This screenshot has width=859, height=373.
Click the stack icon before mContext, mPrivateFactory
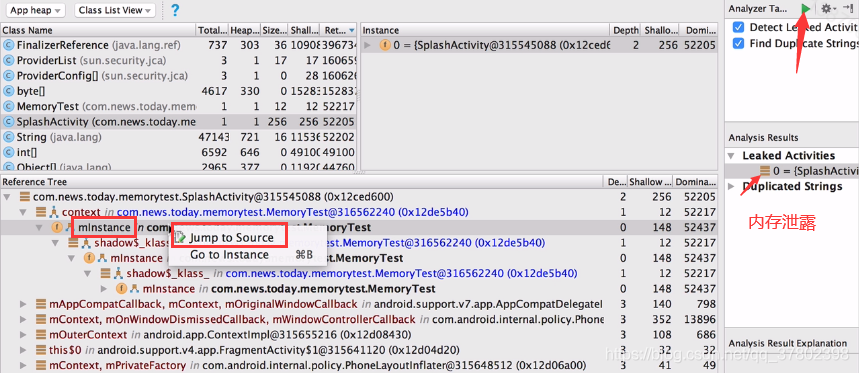[41, 365]
